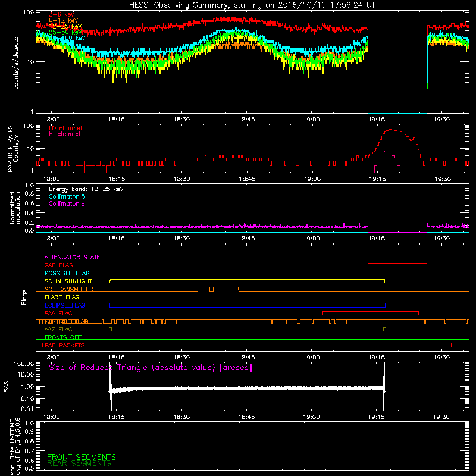Click the counts/s/detector axis label
Screen dimensions: 476x476
16,62
